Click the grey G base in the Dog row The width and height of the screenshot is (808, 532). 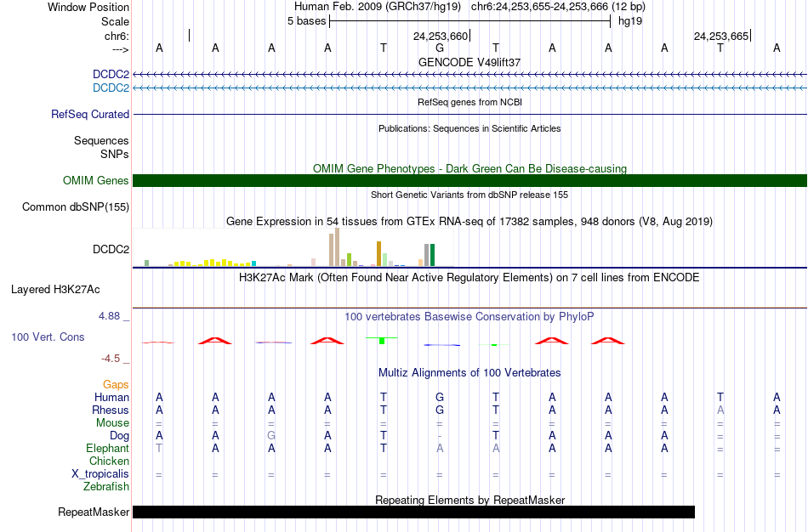[271, 436]
